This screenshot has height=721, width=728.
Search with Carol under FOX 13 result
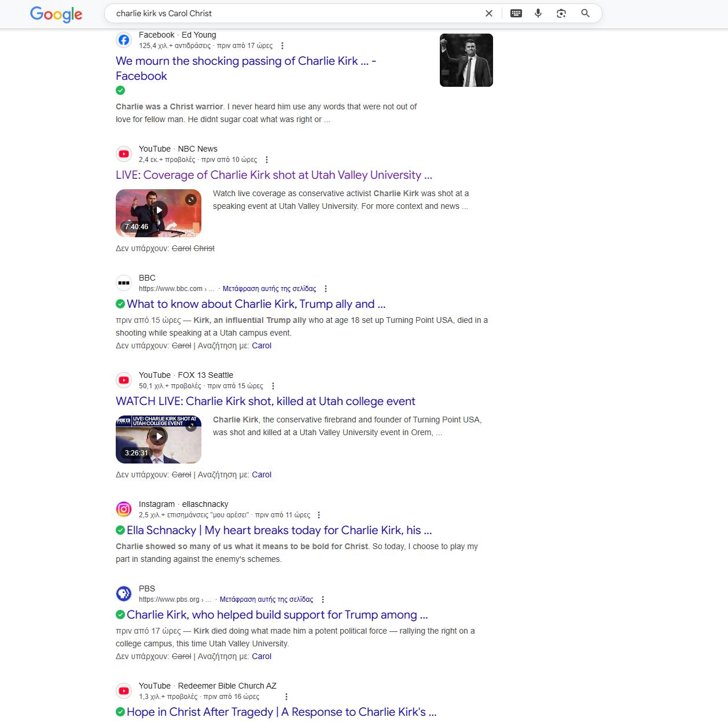[262, 474]
